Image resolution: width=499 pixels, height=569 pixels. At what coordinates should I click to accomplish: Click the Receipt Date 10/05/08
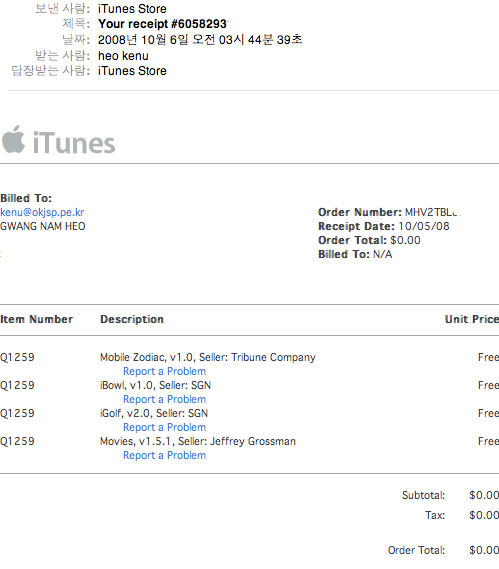424,226
